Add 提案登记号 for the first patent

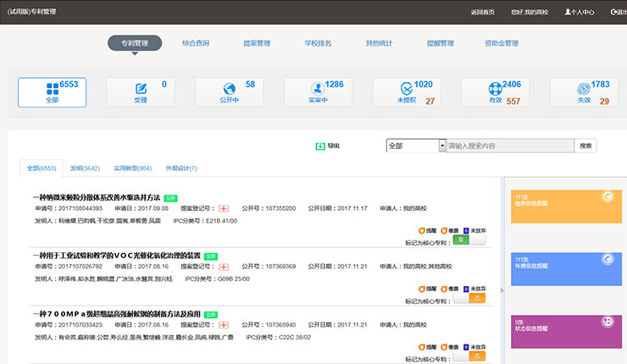click(224, 208)
